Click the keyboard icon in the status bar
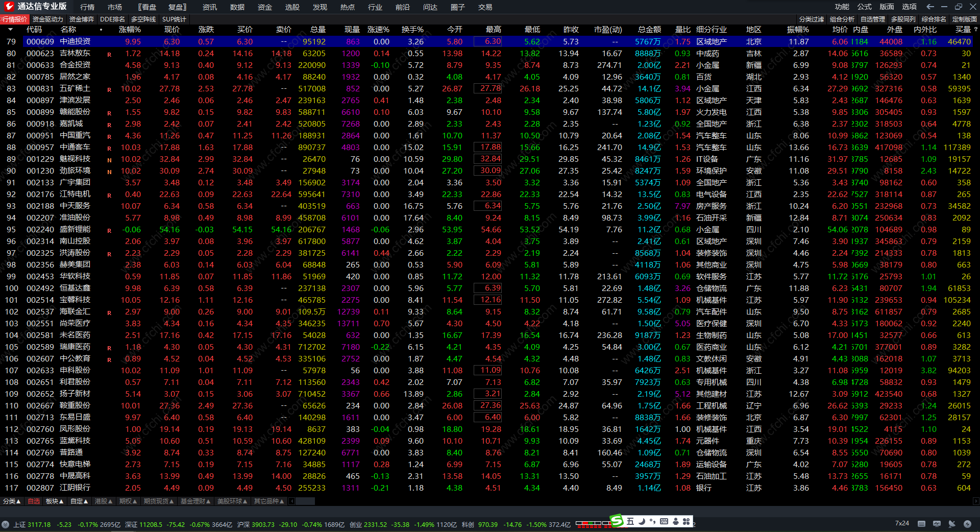The width and height of the screenshot is (980, 532). pos(921,524)
